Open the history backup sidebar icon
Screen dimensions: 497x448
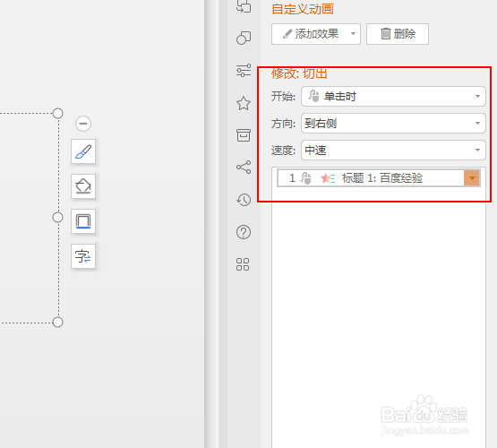click(244, 200)
